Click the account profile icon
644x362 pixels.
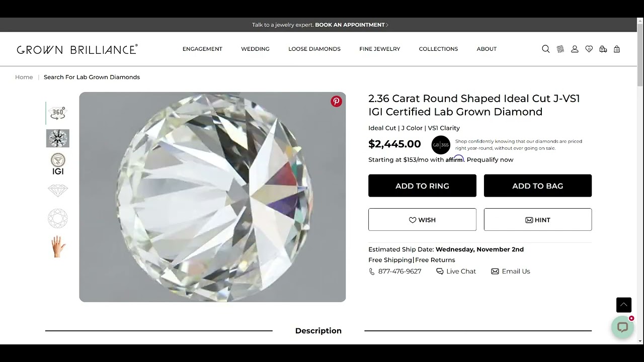tap(575, 49)
